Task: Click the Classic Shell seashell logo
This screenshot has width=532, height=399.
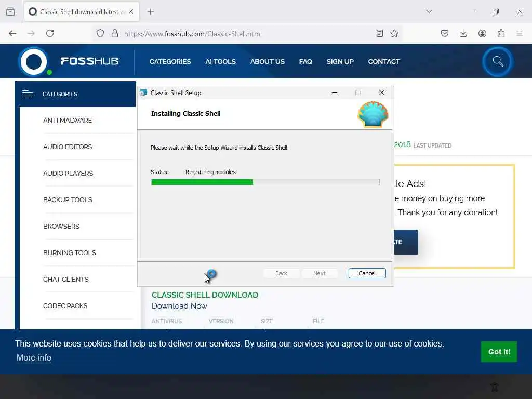Action: click(373, 114)
